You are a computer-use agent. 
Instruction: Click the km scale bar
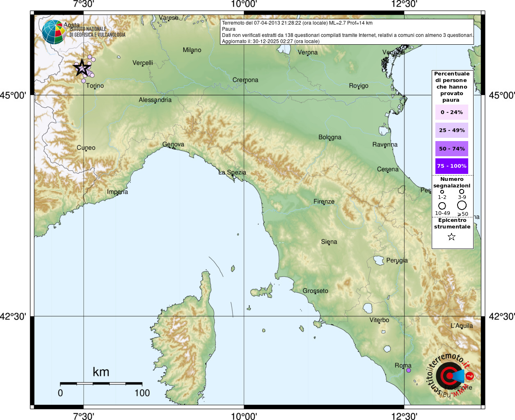click(x=101, y=383)
